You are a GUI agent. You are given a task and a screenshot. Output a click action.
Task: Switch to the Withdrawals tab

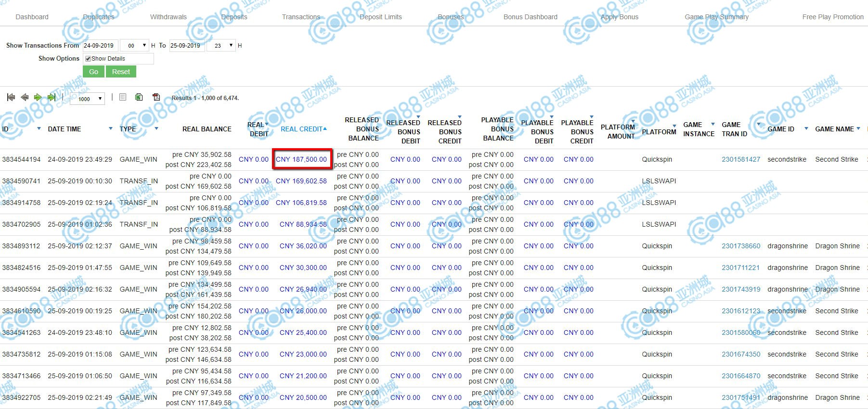click(x=168, y=17)
